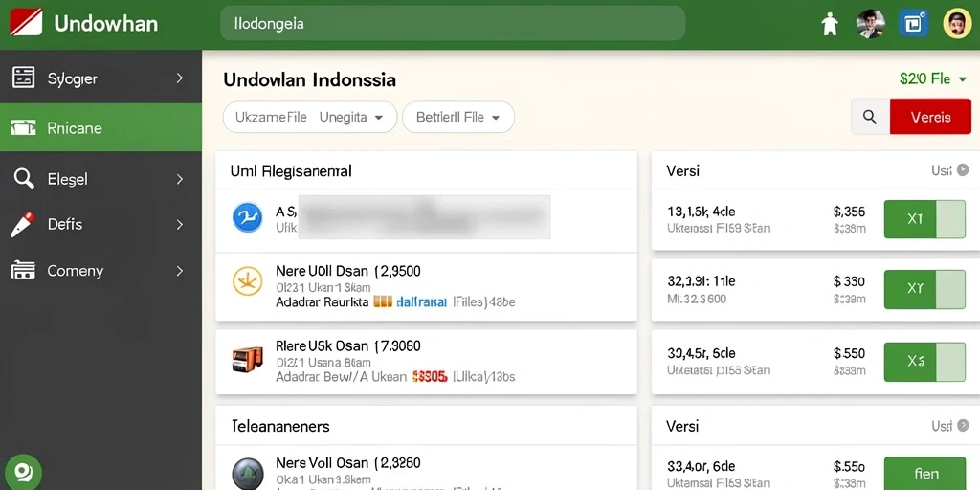Click the Ners Voll Osan title text
Image resolution: width=980 pixels, height=490 pixels.
point(348,463)
